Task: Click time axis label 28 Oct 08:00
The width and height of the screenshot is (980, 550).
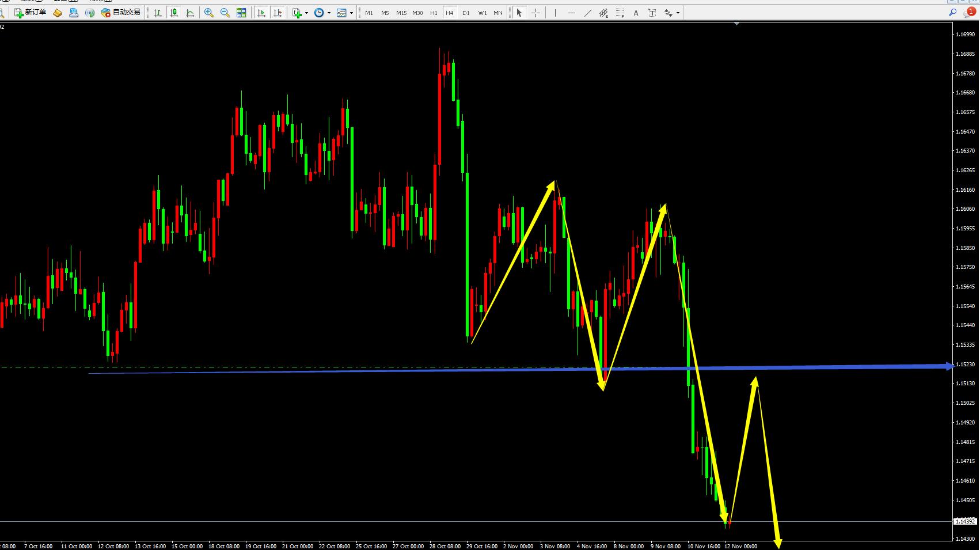Action: pos(445,546)
